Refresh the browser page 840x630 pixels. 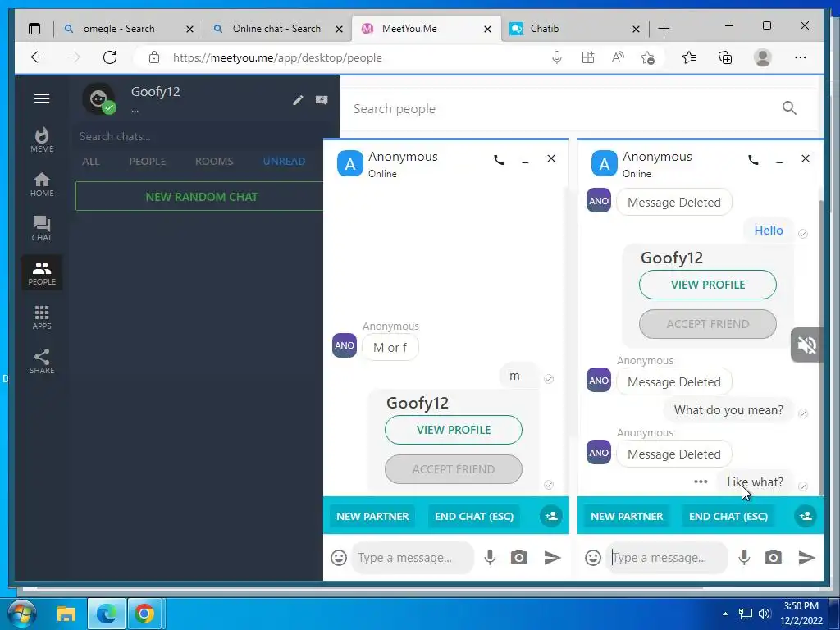110,57
